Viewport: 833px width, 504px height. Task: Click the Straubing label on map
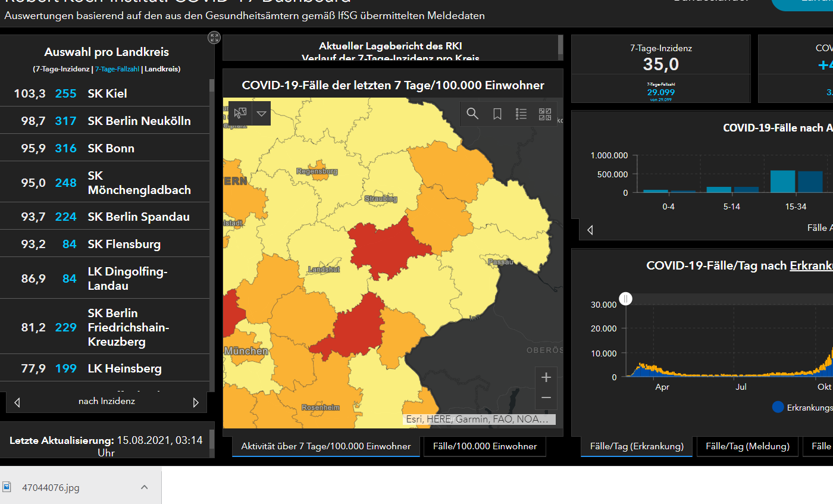click(x=381, y=199)
